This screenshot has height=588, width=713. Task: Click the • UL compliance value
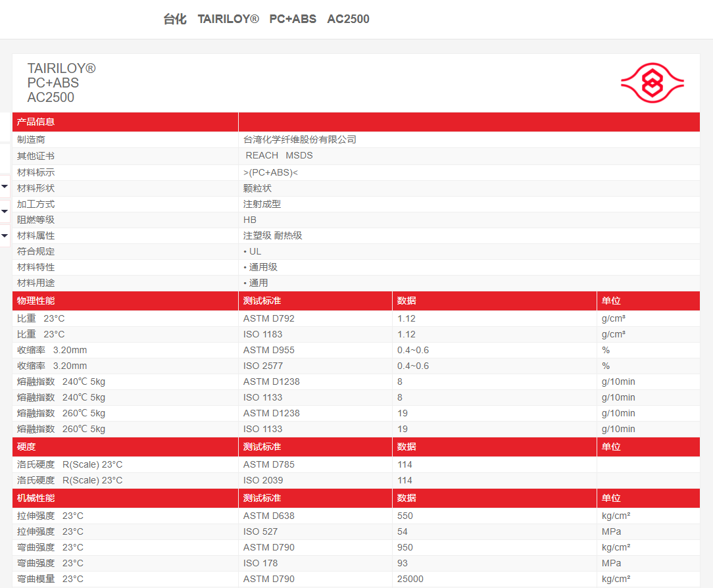point(253,251)
